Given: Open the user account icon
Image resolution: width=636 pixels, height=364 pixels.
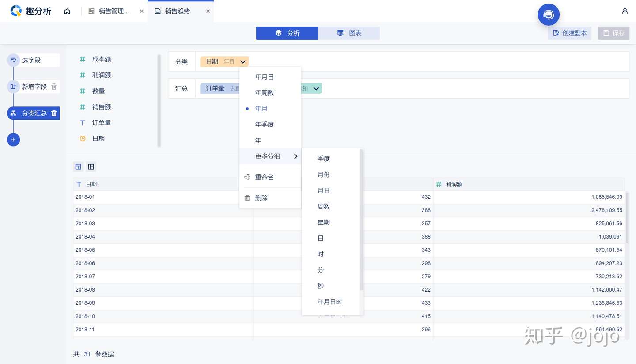Looking at the screenshot, I should click(625, 11).
